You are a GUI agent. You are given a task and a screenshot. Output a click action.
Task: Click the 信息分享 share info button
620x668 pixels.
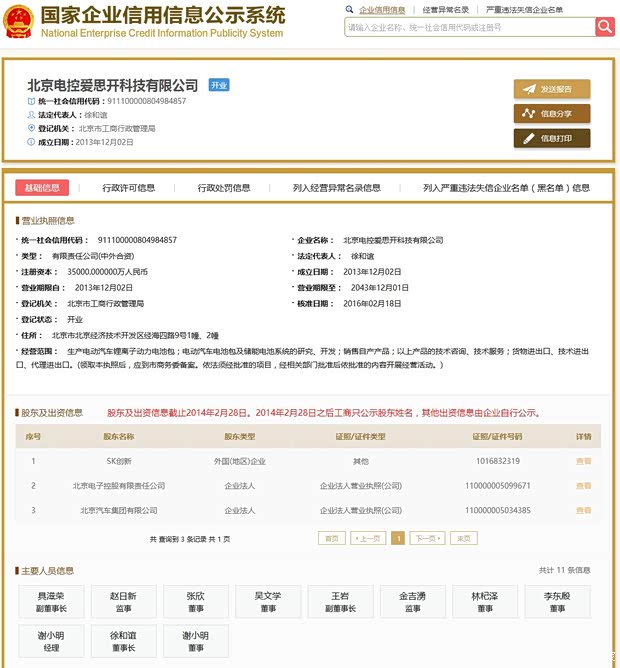[x=552, y=114]
